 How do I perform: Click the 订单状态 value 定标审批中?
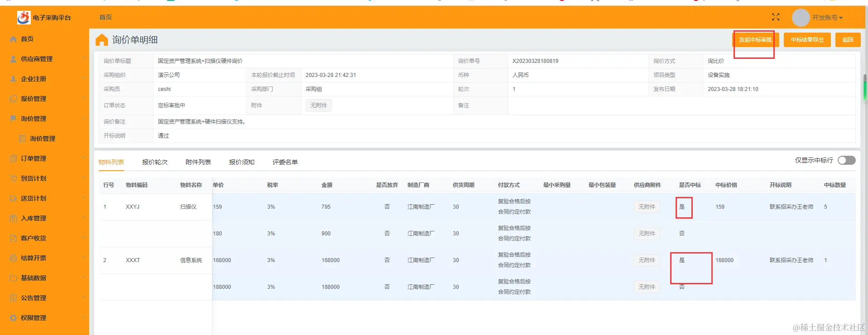[172, 105]
